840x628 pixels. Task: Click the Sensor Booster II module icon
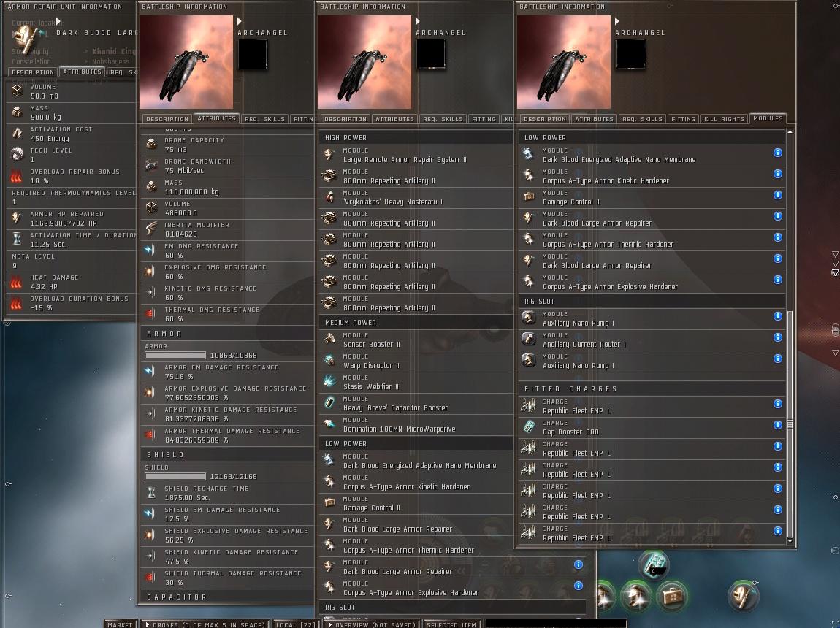point(329,340)
